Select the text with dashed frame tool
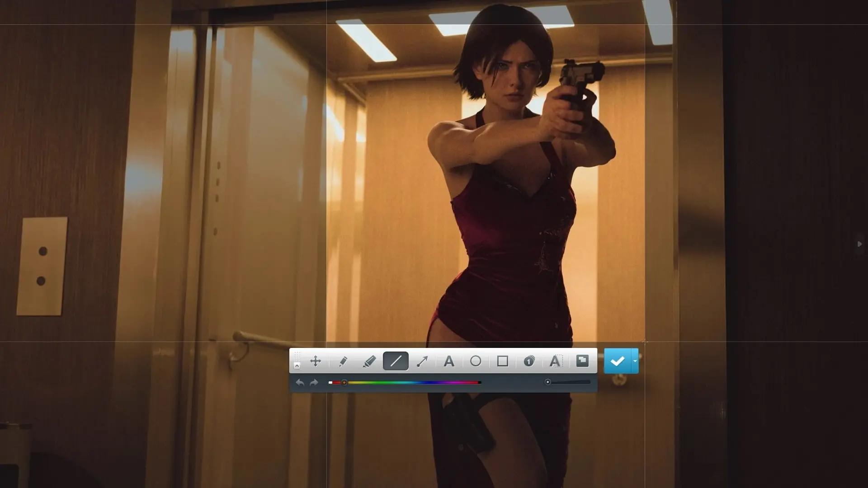This screenshot has height=488, width=868. [555, 361]
